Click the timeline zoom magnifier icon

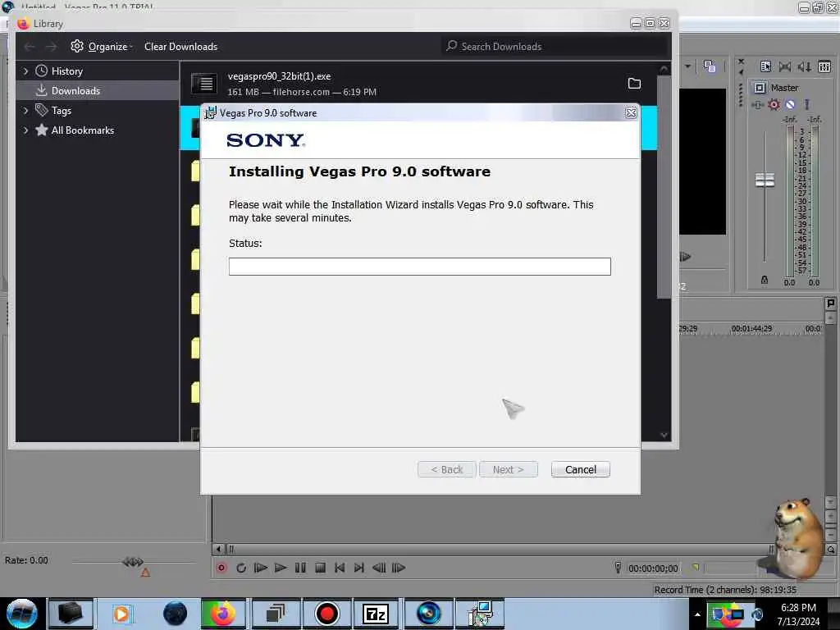coord(830,550)
